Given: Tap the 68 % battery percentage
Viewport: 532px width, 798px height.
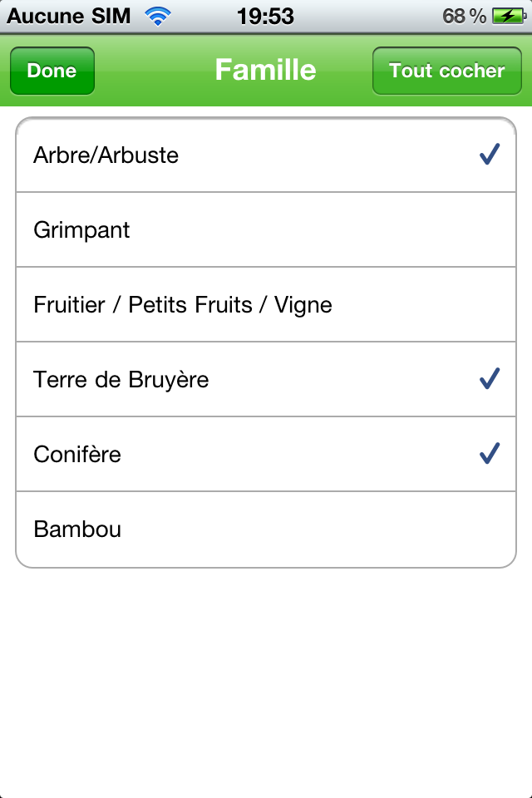Looking at the screenshot, I should 465,17.
